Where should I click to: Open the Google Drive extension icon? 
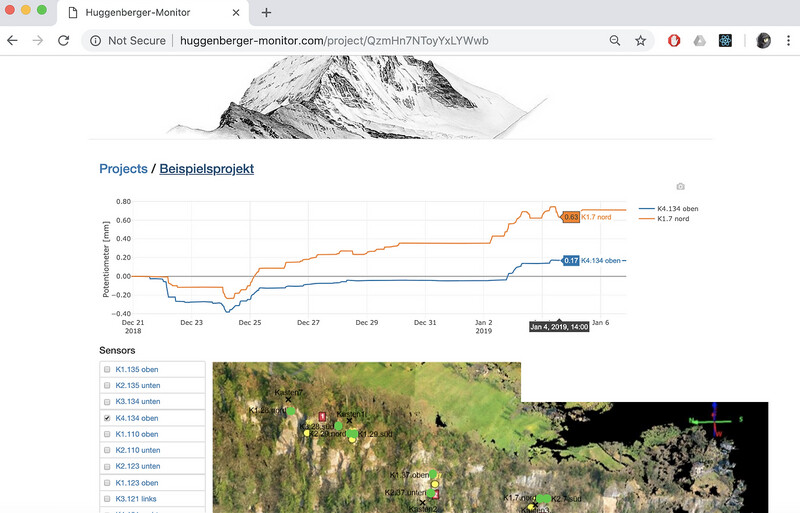click(x=699, y=40)
